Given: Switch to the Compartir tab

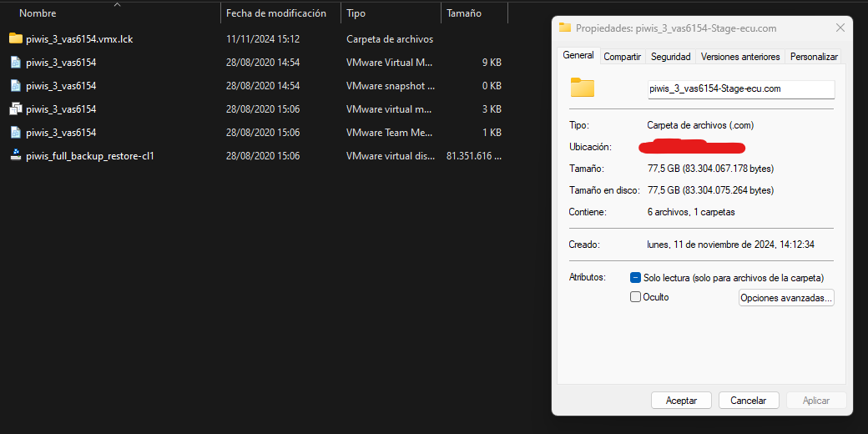Looking at the screenshot, I should click(622, 57).
